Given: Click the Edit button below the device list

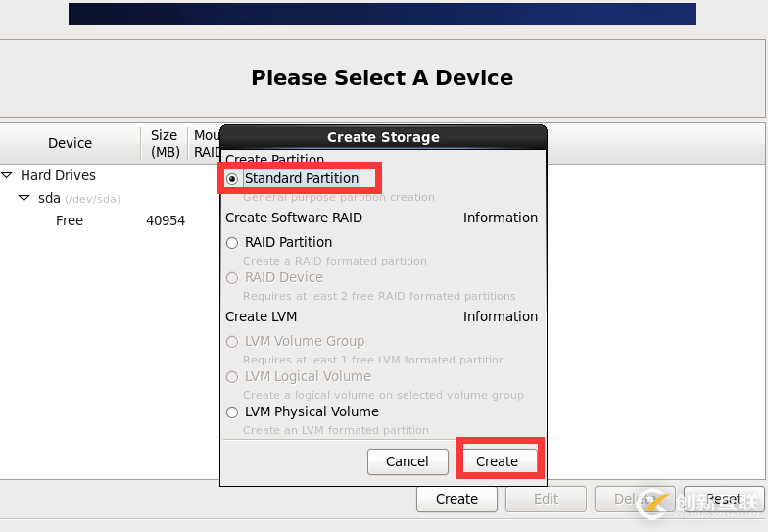Looking at the screenshot, I should (x=547, y=499).
